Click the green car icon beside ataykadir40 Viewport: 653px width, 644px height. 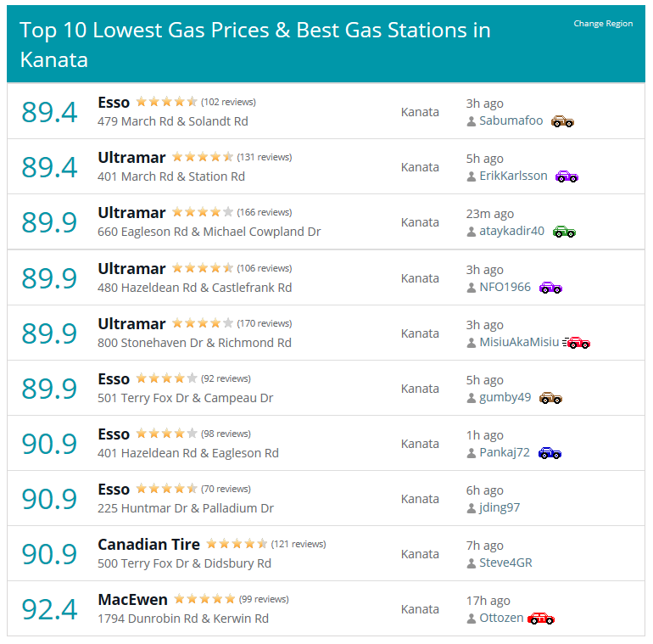pos(564,232)
